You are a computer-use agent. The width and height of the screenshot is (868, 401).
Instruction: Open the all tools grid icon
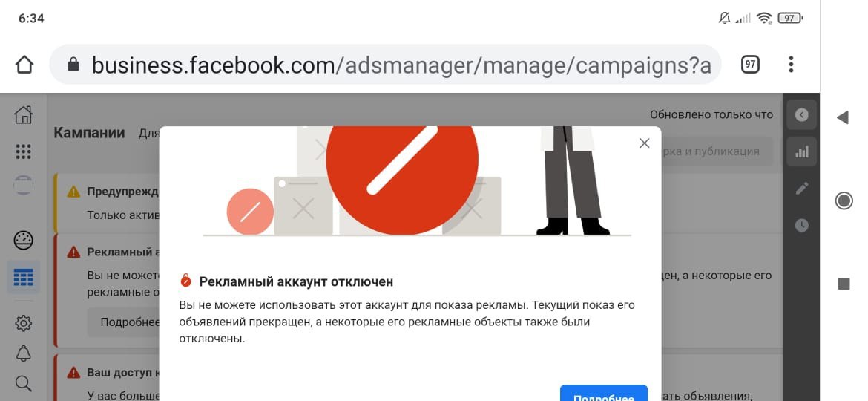pos(23,151)
